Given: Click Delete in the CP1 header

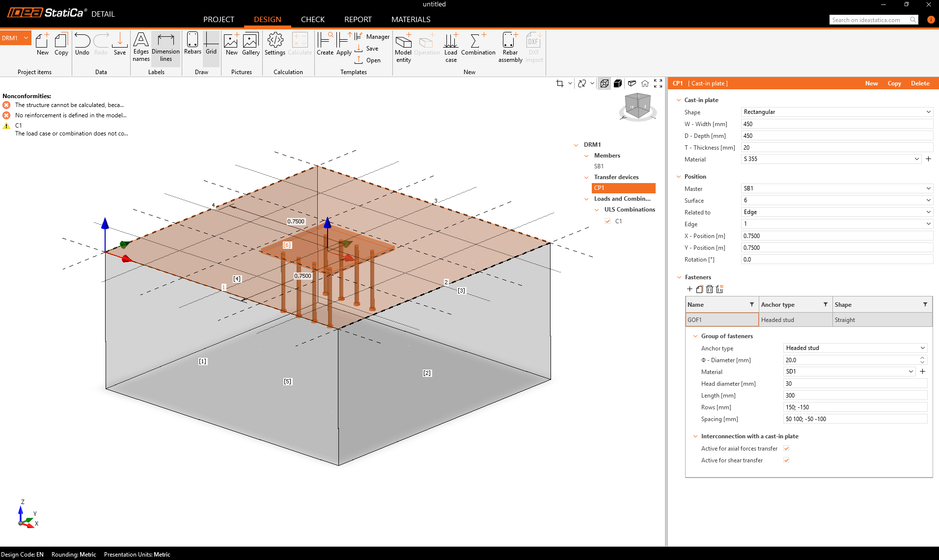Looking at the screenshot, I should click(920, 83).
